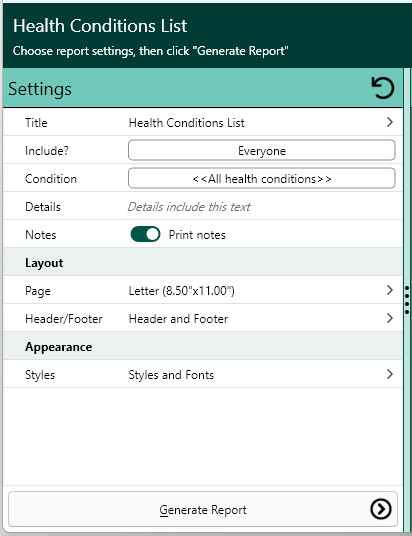Expand the Styles row chevron
The width and height of the screenshot is (412, 536).
click(389, 374)
